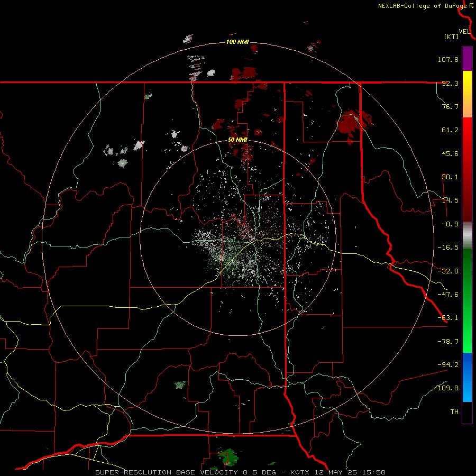Viewport: 476px width, 476px height.
Task: Click the KOTX 12 MAY 25 15:50 timestamp
Action: 338,472
